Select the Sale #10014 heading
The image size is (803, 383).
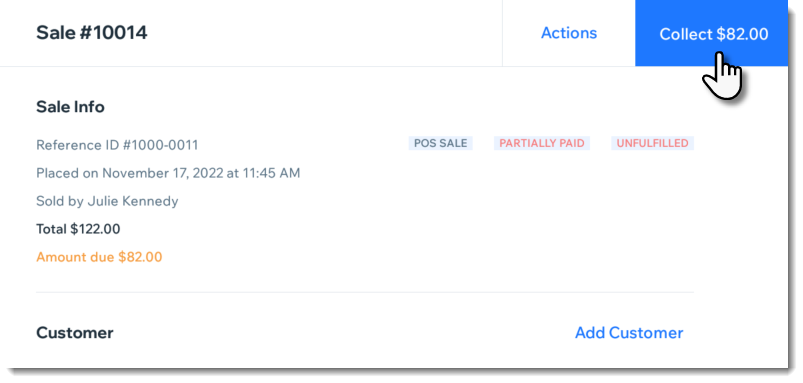tap(92, 33)
